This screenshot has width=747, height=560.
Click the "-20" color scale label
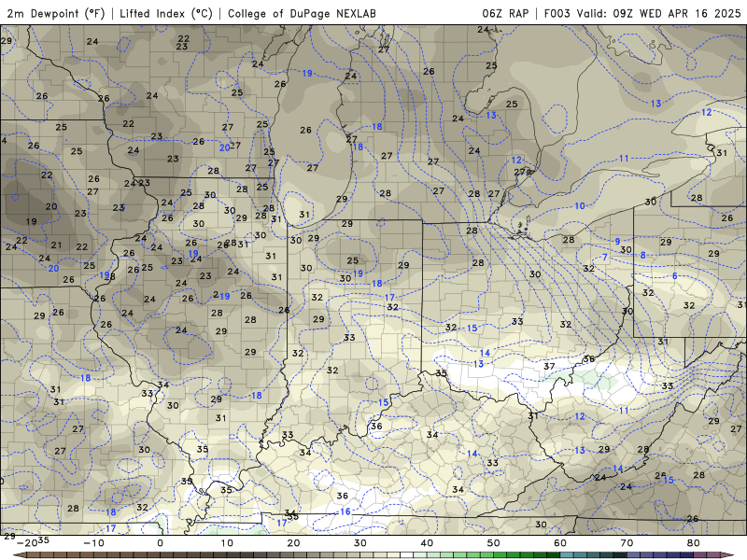tap(27, 543)
